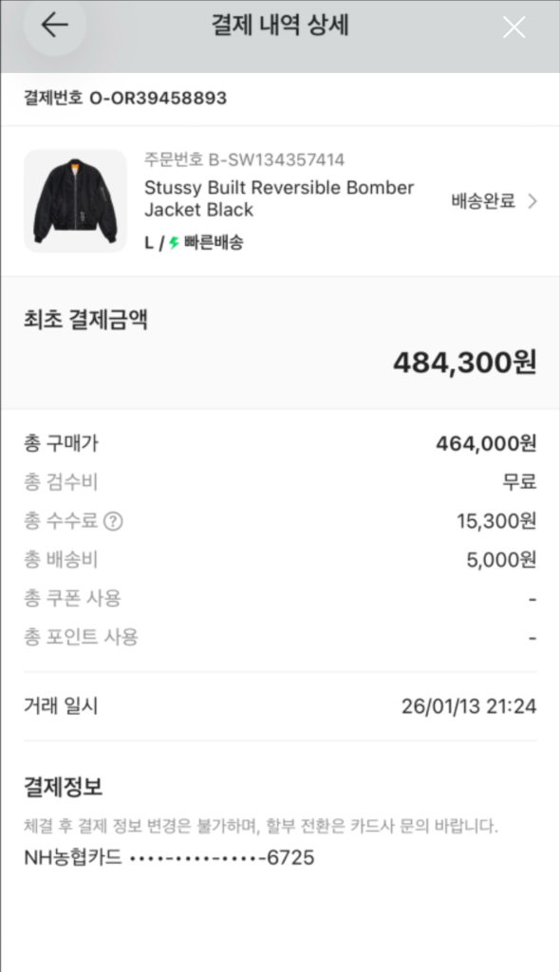This screenshot has width=560, height=972.
Task: Click the 총 구매가 total purchase row
Action: [279, 442]
